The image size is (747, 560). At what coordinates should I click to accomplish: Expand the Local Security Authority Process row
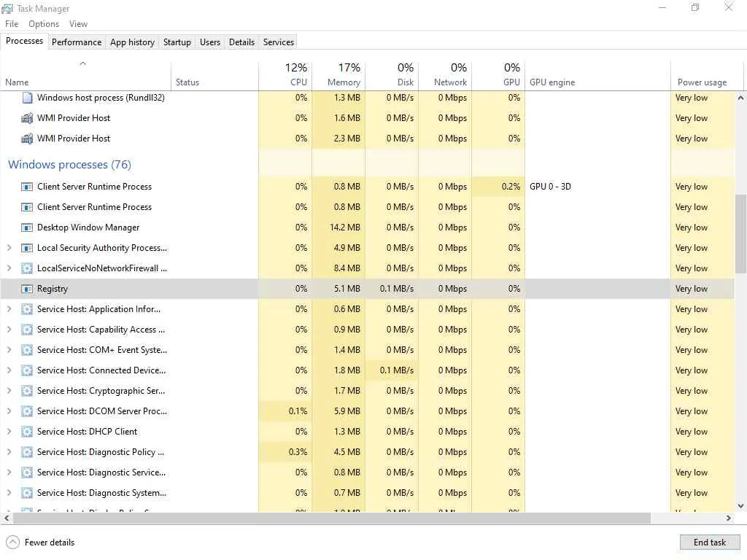[9, 248]
